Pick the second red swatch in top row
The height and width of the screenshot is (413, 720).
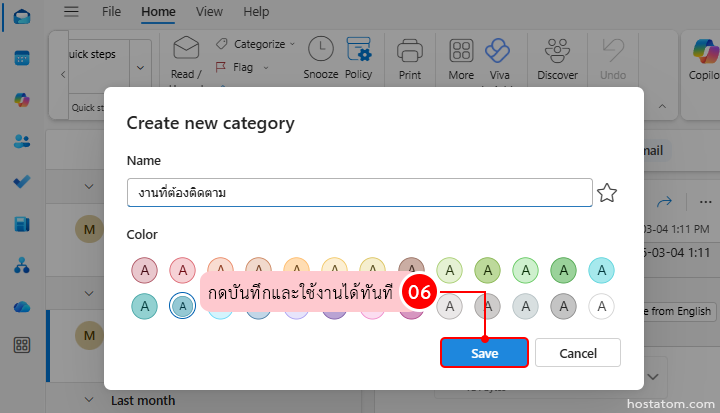coord(183,270)
